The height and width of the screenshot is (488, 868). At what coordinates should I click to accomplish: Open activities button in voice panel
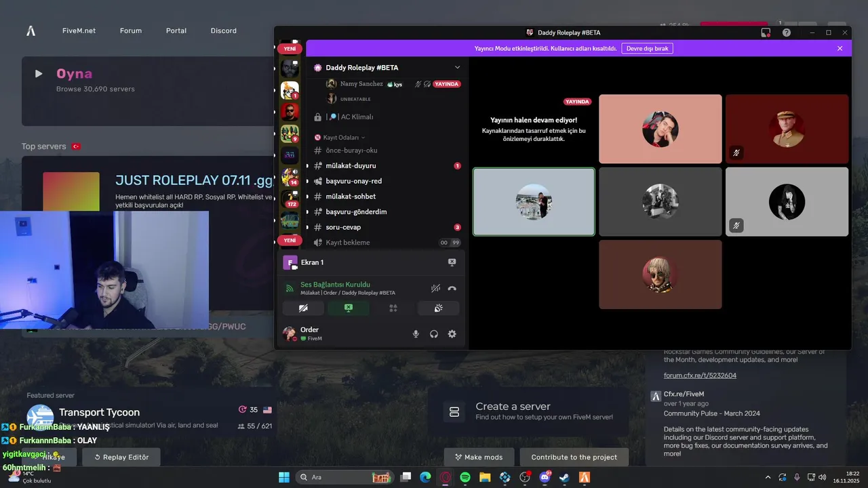[393, 308]
